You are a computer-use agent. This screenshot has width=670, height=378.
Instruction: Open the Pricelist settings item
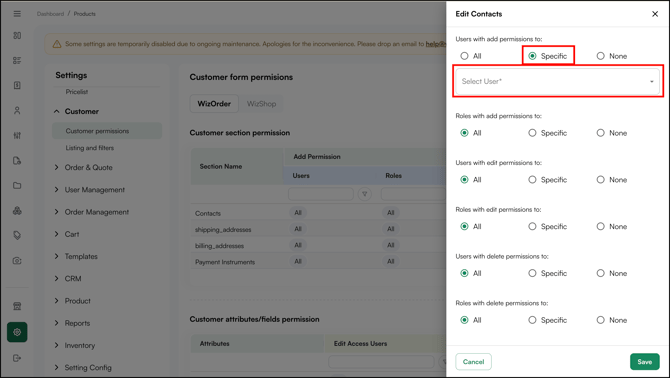(76, 92)
